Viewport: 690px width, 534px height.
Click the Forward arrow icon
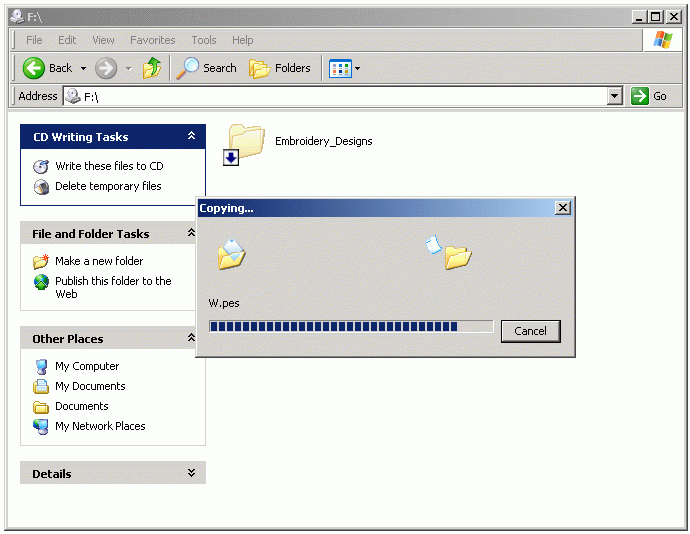[x=106, y=68]
